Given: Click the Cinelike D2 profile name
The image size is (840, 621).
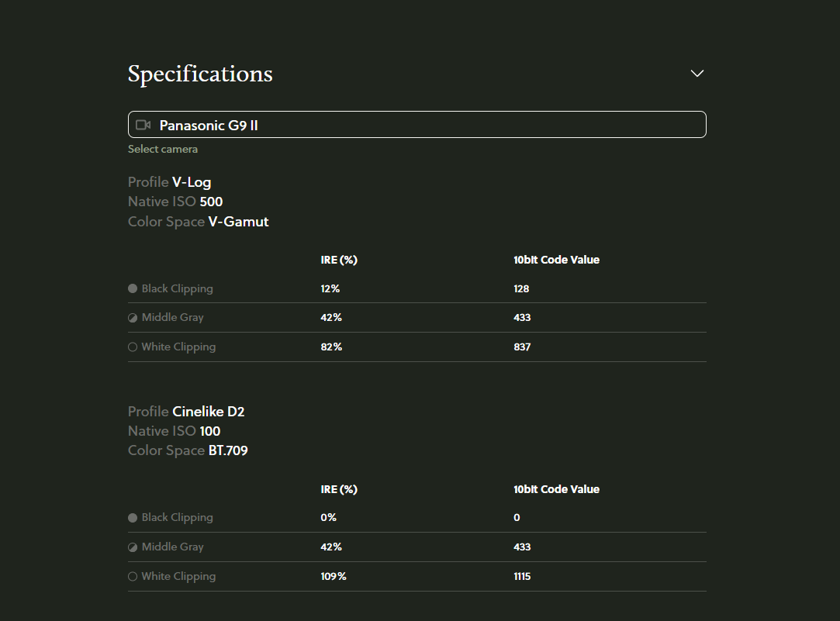Looking at the screenshot, I should 209,412.
